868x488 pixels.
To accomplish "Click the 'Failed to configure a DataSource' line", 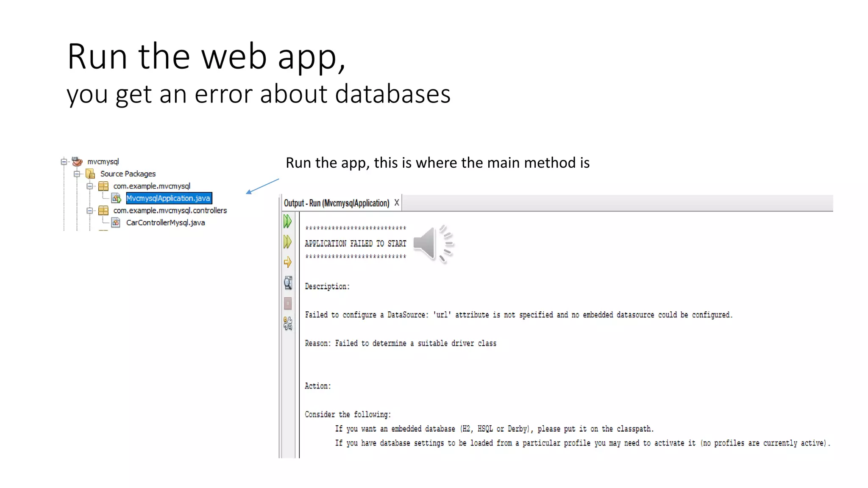I will [x=518, y=315].
